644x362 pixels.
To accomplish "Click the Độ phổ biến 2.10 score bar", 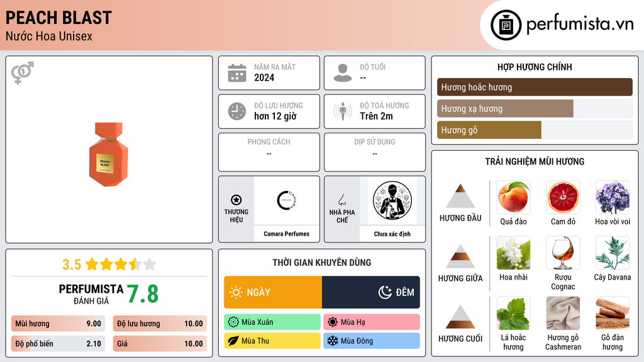I will (58, 344).
